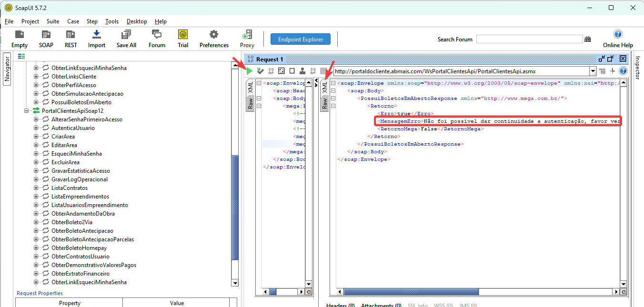The height and width of the screenshot is (307, 644).
Task: Click the Trial toolbar icon
Action: pyautogui.click(x=183, y=39)
